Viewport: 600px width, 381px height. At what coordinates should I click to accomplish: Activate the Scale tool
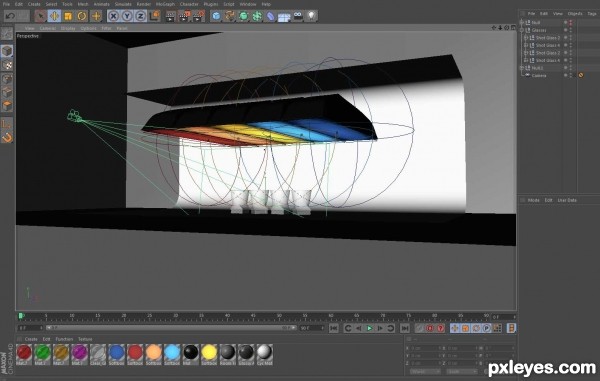click(x=68, y=16)
